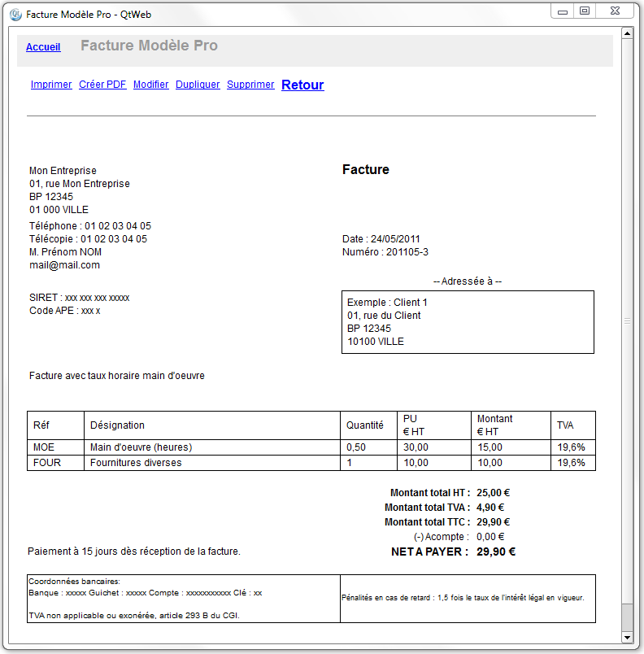Image resolution: width=644 pixels, height=654 pixels.
Task: Go back using the Retour link
Action: pos(302,85)
